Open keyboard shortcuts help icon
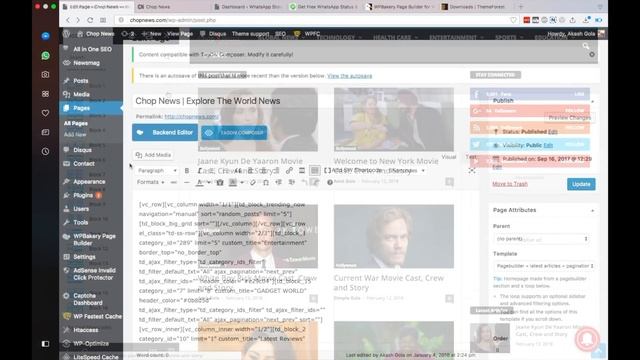The image size is (640, 360). [330, 182]
